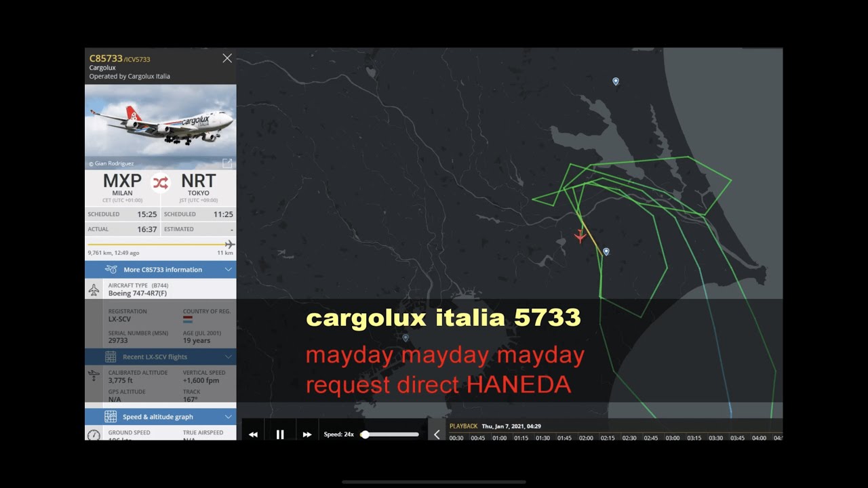Click the calendar icon on Recent LX-SCV flights

[111, 357]
